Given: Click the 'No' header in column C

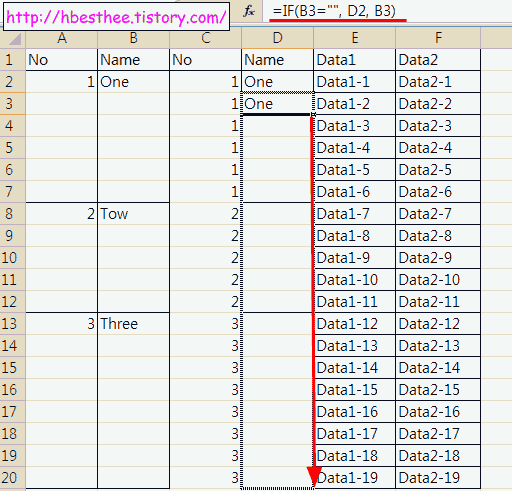Looking at the screenshot, I should pos(206,60).
